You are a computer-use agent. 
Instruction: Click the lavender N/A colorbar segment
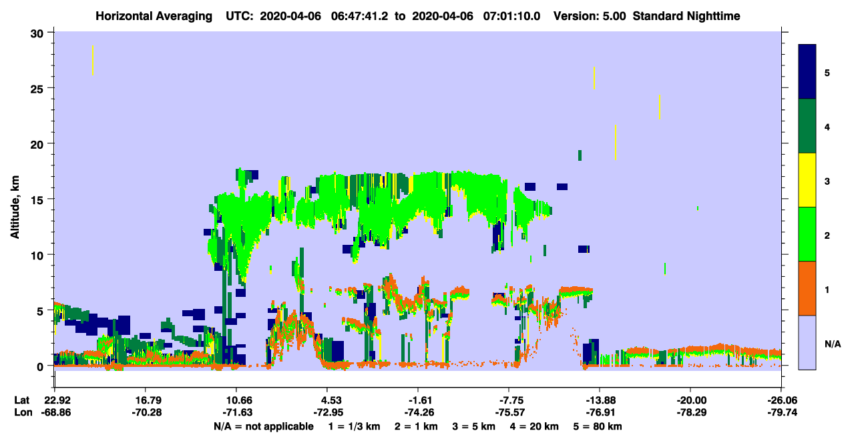[x=807, y=342]
